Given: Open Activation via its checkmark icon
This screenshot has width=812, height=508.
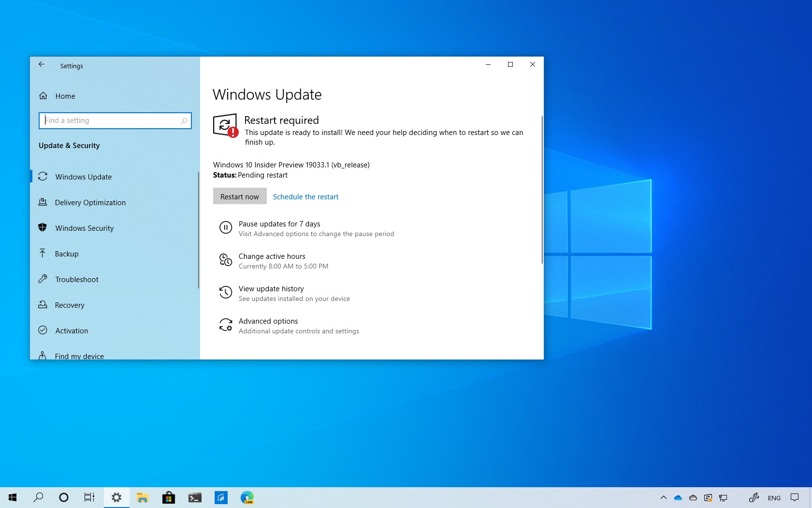Looking at the screenshot, I should 43,330.
